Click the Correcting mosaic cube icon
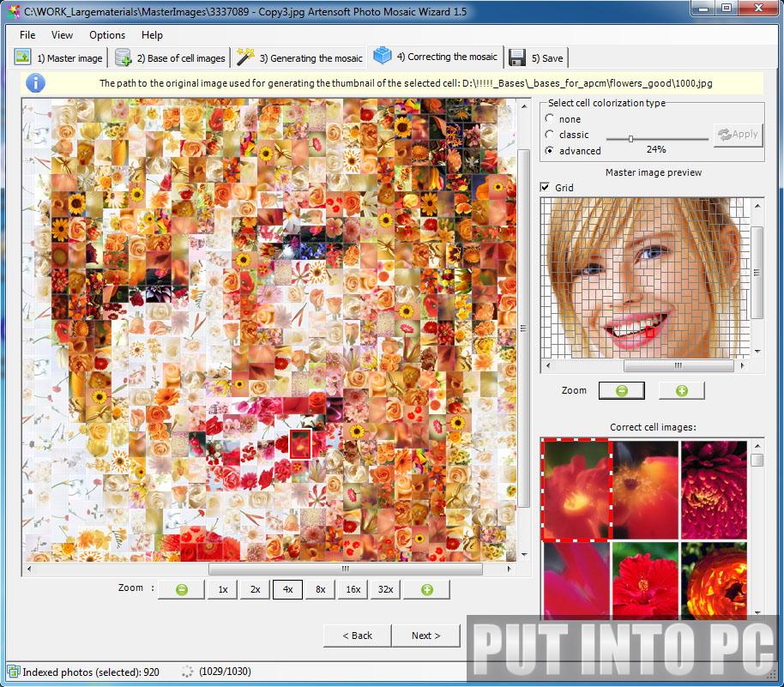784x687 pixels. click(383, 57)
